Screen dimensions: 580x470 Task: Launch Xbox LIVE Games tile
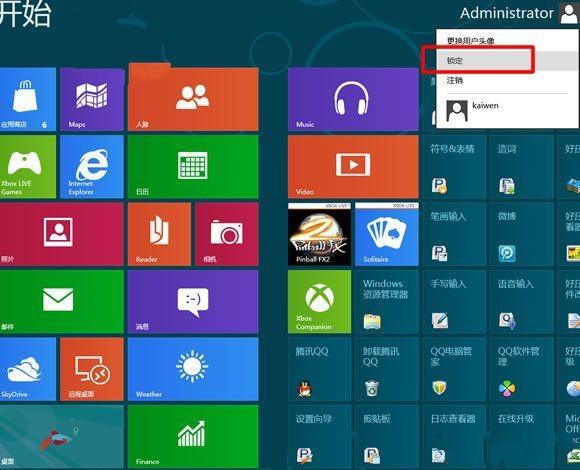coord(28,167)
